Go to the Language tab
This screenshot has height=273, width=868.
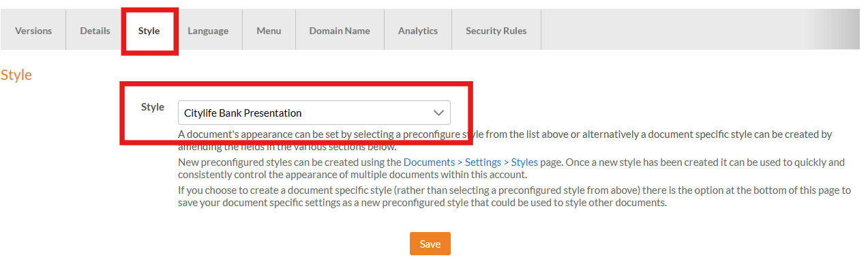[x=208, y=31]
